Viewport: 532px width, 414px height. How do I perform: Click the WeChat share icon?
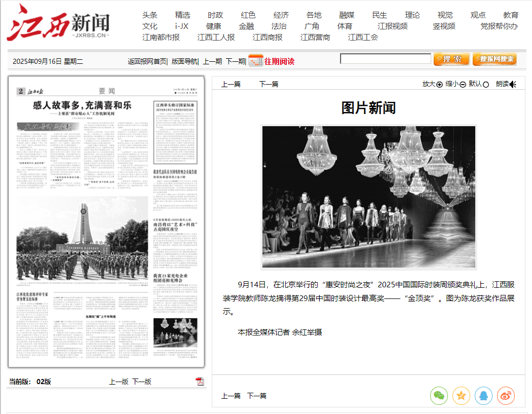pyautogui.click(x=439, y=396)
